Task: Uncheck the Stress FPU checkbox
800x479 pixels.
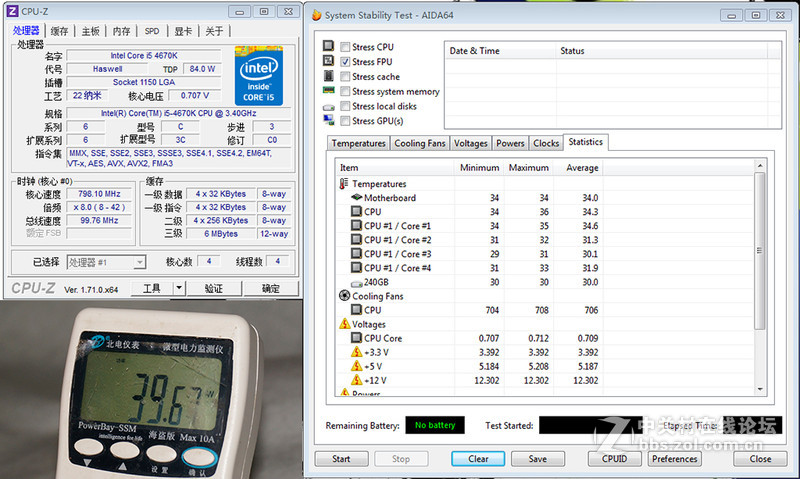Action: point(345,62)
